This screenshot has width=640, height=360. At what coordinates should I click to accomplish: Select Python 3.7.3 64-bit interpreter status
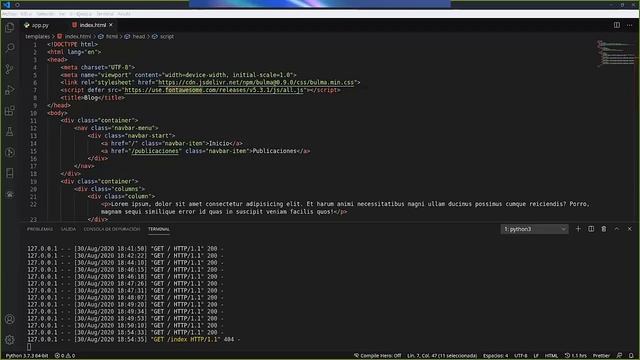point(27,356)
